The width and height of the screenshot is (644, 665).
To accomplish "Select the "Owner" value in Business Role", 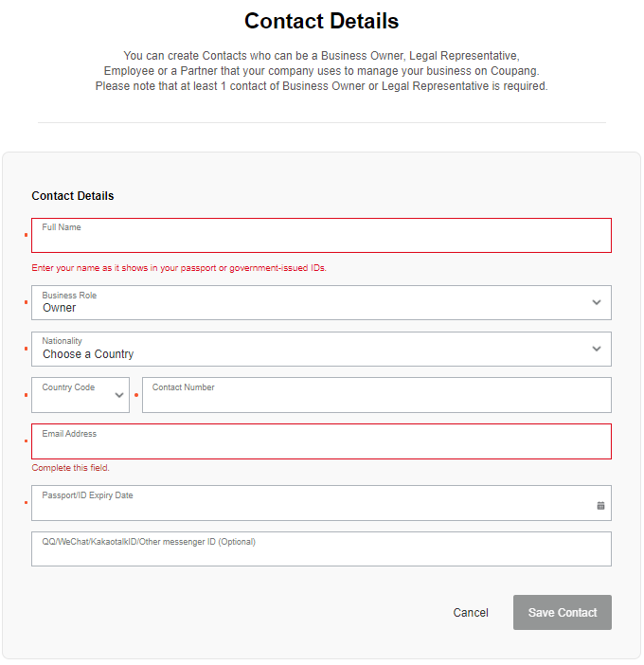I will 60,308.
